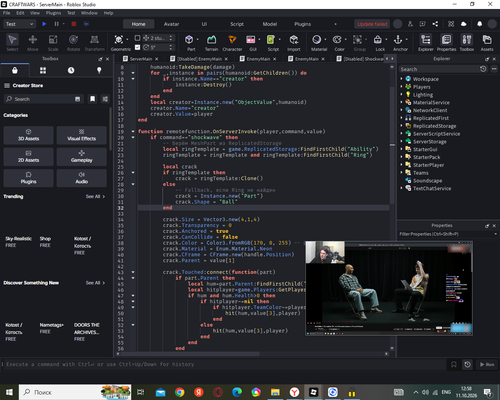The height and width of the screenshot is (400, 500).
Task: Open the Plugins menu
Action: [x=53, y=13]
